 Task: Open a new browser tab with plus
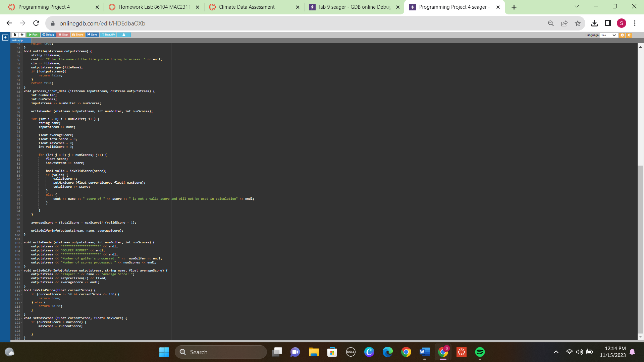514,7
